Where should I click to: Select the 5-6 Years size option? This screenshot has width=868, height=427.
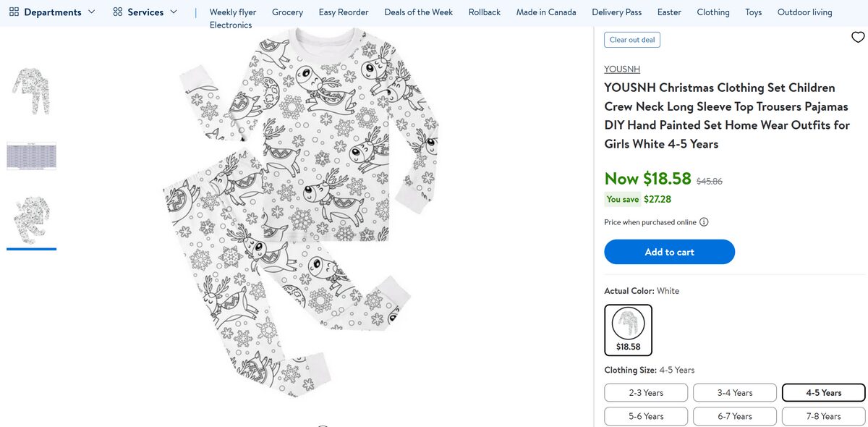click(646, 416)
